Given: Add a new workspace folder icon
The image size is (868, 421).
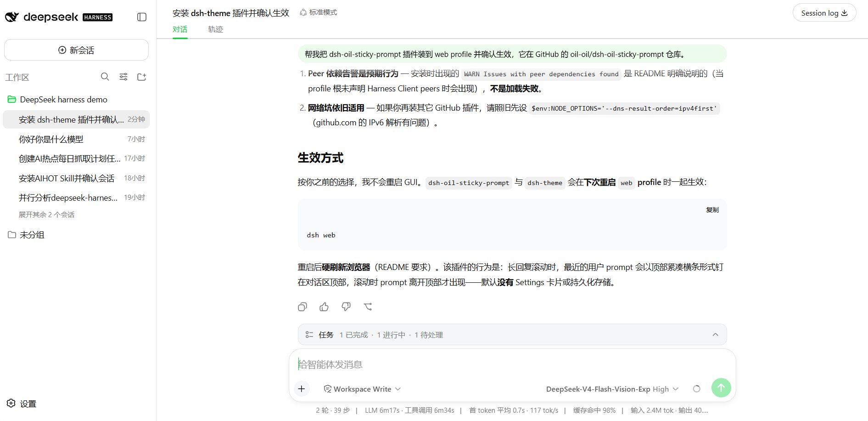Looking at the screenshot, I should (142, 77).
